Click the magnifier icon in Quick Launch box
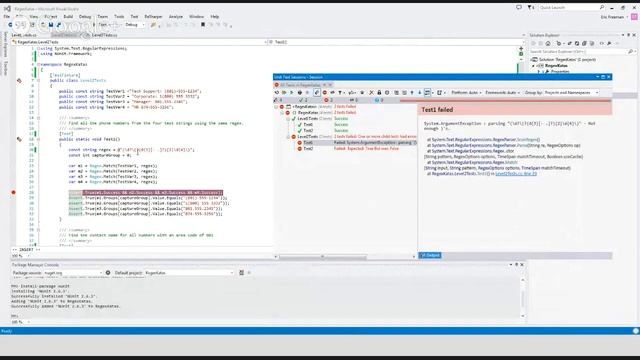This screenshot has width=640, height=360. (602, 7)
